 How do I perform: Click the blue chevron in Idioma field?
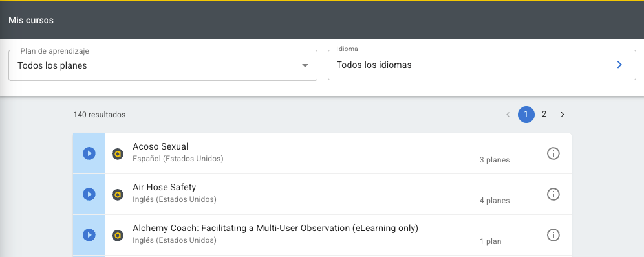pos(619,65)
